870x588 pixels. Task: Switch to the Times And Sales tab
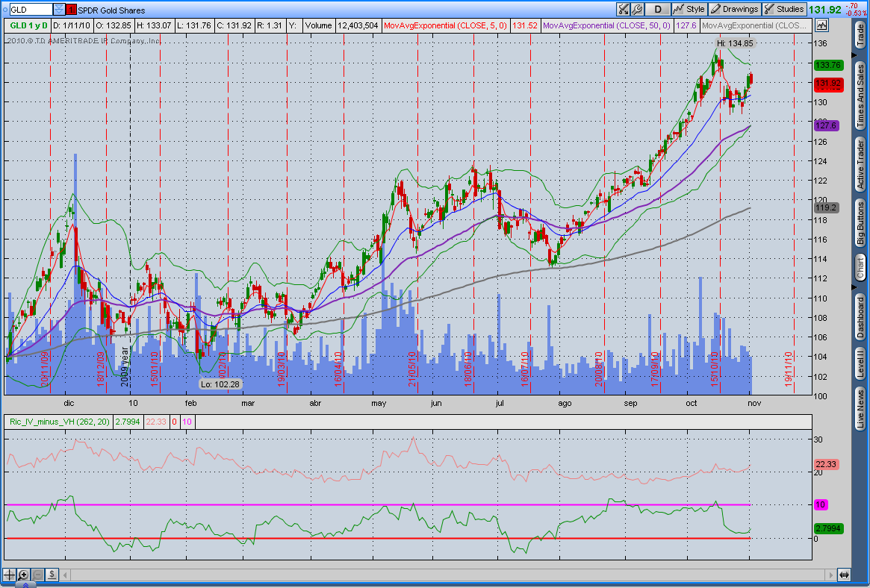click(860, 95)
